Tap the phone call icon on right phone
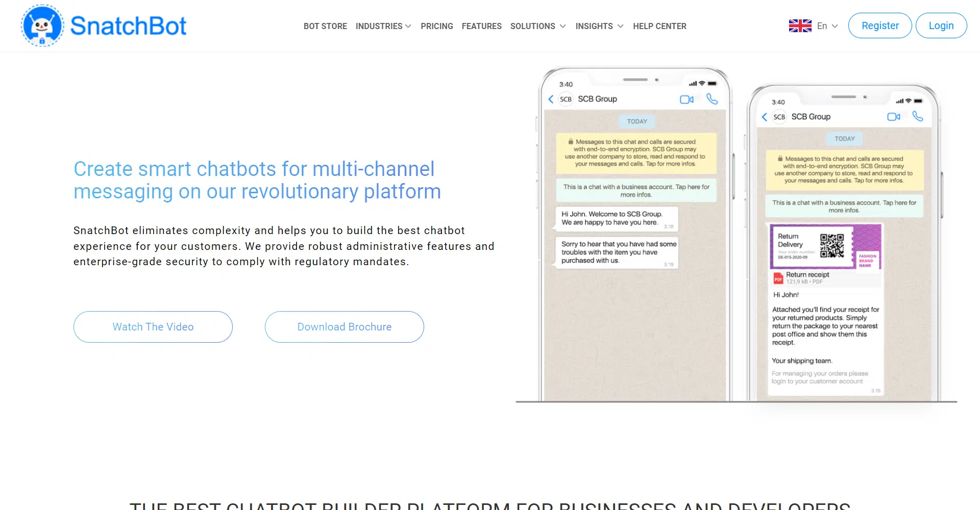Screen dimensions: 980x510 point(918,116)
